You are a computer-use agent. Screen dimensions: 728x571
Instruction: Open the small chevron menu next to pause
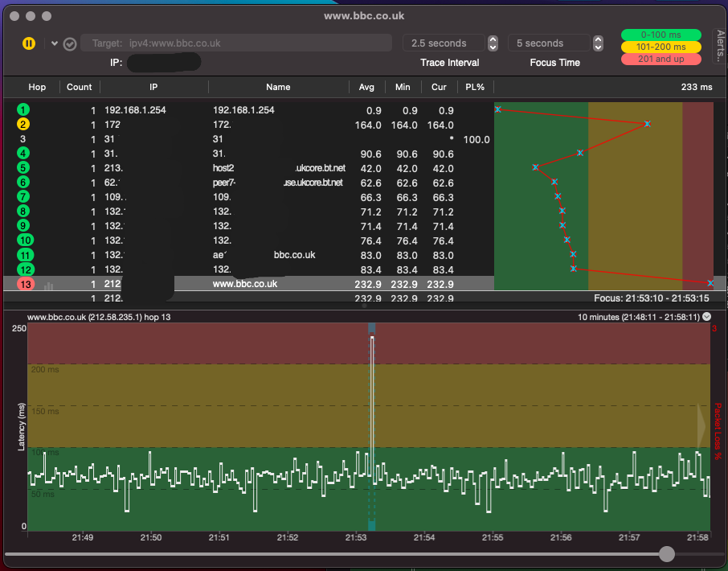tap(55, 43)
